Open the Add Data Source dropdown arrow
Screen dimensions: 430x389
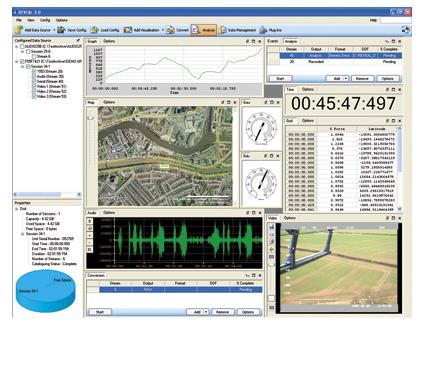54,30
